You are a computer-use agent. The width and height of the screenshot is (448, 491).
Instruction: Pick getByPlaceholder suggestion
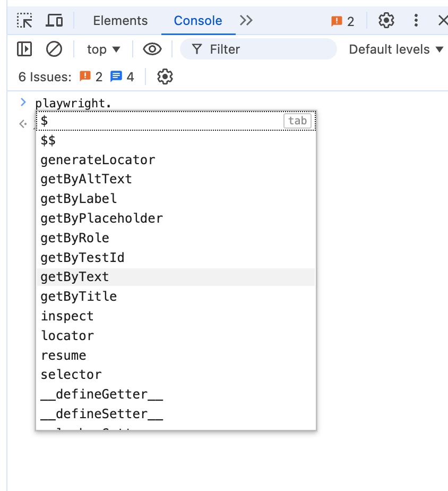pos(176,218)
